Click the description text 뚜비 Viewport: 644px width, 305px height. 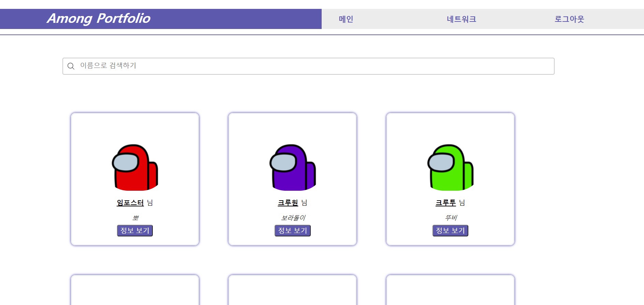(x=451, y=218)
